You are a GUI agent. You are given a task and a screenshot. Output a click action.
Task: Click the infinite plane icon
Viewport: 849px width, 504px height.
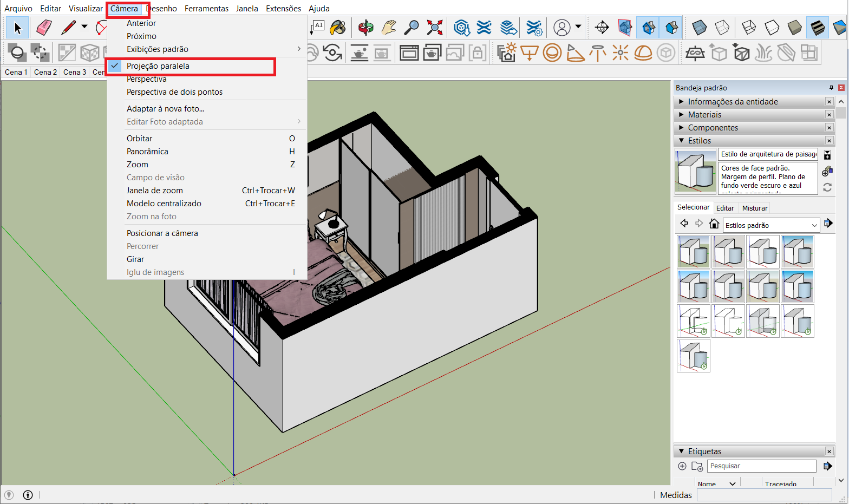(x=695, y=53)
